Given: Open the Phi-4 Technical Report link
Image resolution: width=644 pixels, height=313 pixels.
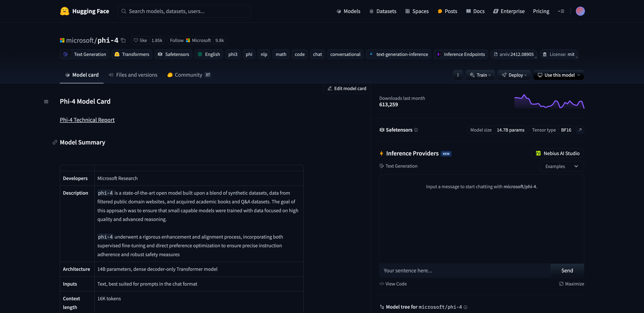Looking at the screenshot, I should [87, 120].
